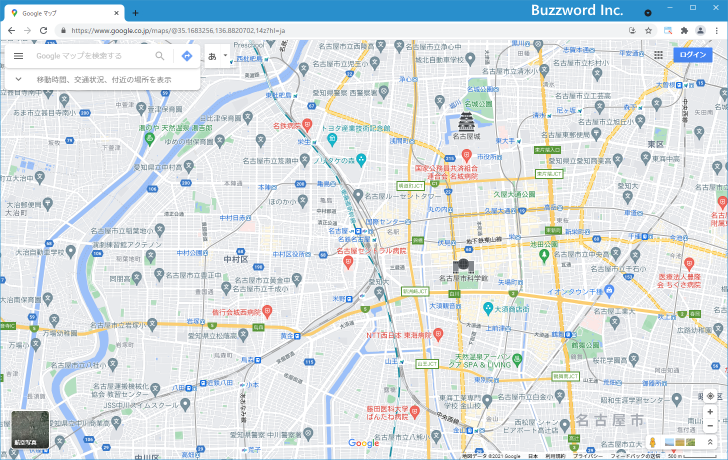
Task: Zoom out with the minus button
Action: pos(710,425)
